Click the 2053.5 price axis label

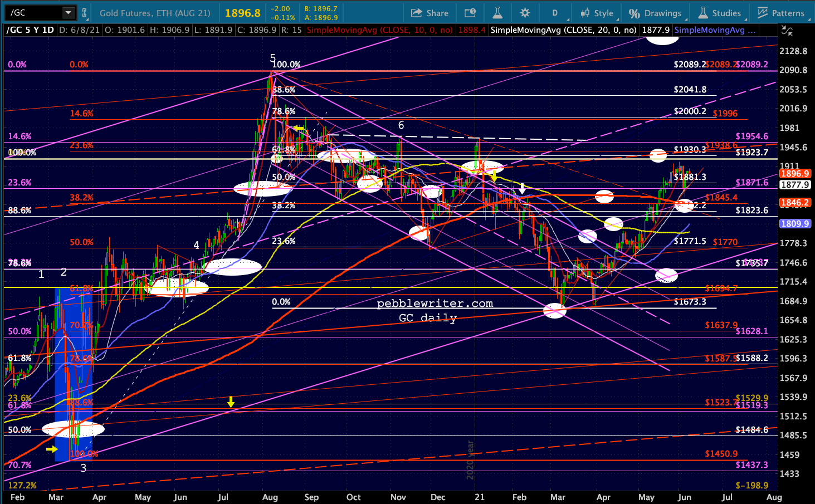[x=794, y=90]
